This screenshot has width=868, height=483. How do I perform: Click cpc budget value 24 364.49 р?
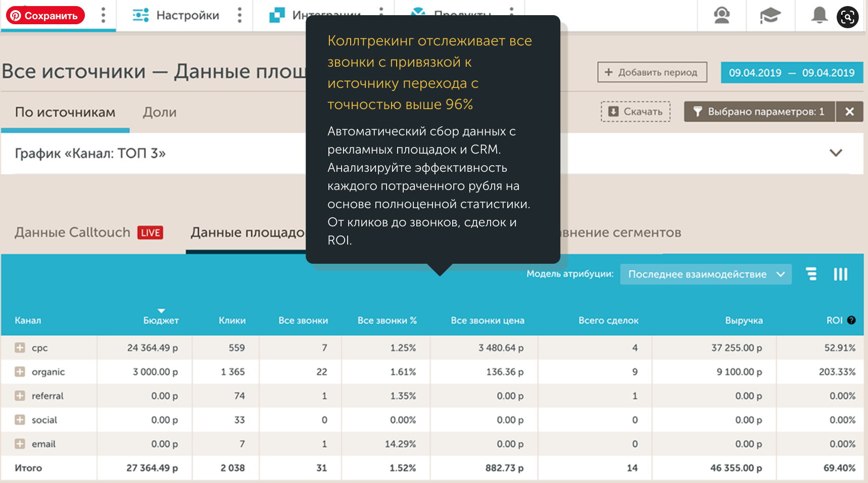153,348
